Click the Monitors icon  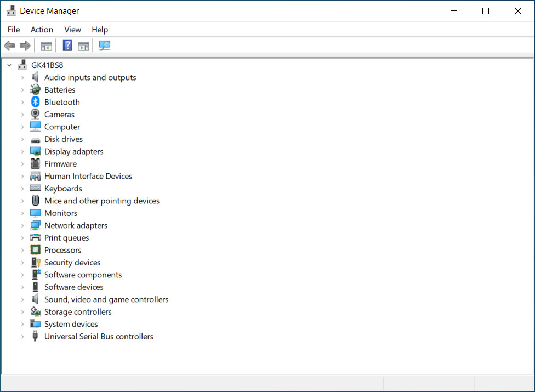[x=35, y=213]
